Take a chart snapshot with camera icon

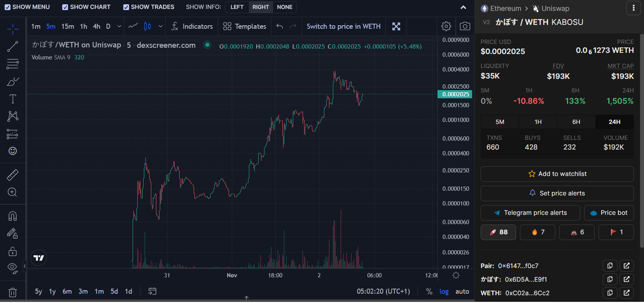465,26
